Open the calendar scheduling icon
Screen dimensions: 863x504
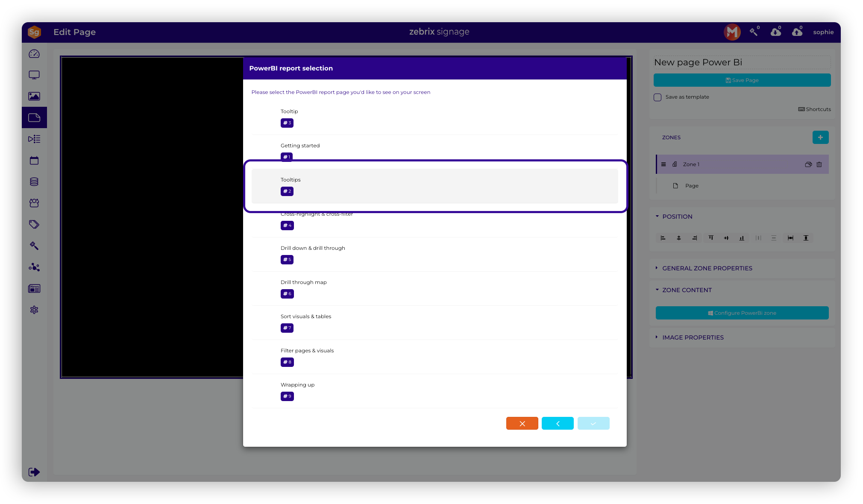click(x=34, y=161)
